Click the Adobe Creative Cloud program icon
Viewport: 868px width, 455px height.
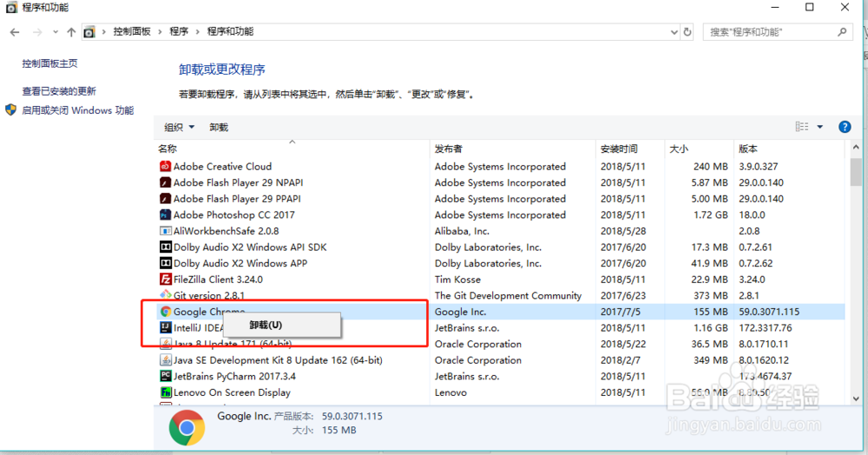point(165,166)
